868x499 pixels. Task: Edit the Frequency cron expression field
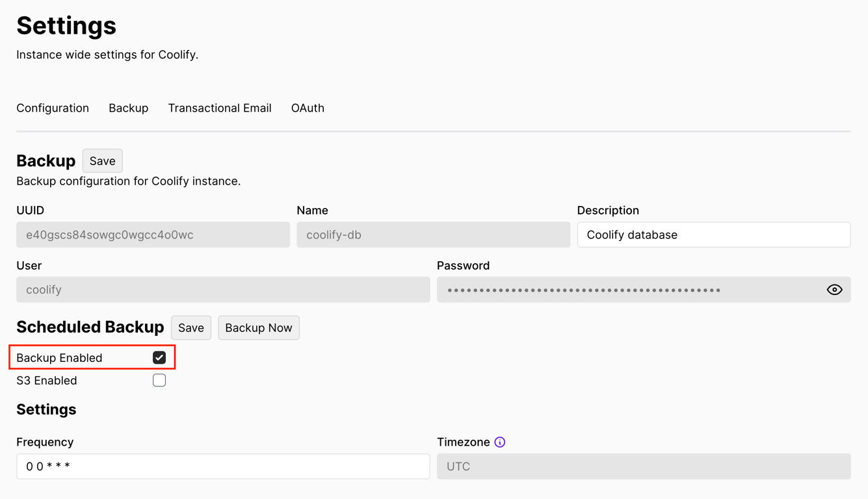[222, 466]
